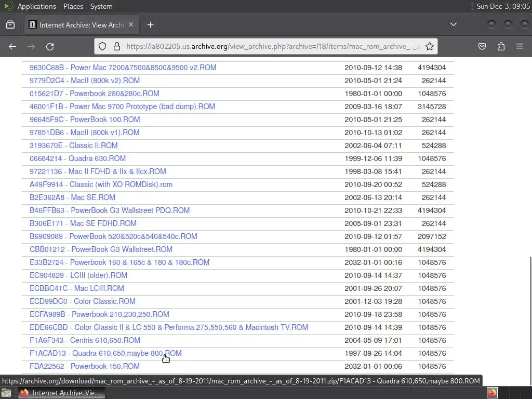Click size 2097152 of PowerBook 520 row
The image size is (532, 399).
[x=432, y=236]
